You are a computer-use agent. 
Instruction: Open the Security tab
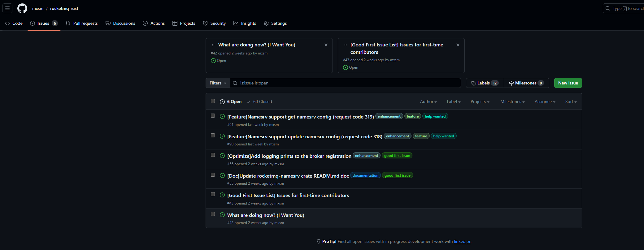pyautogui.click(x=215, y=23)
